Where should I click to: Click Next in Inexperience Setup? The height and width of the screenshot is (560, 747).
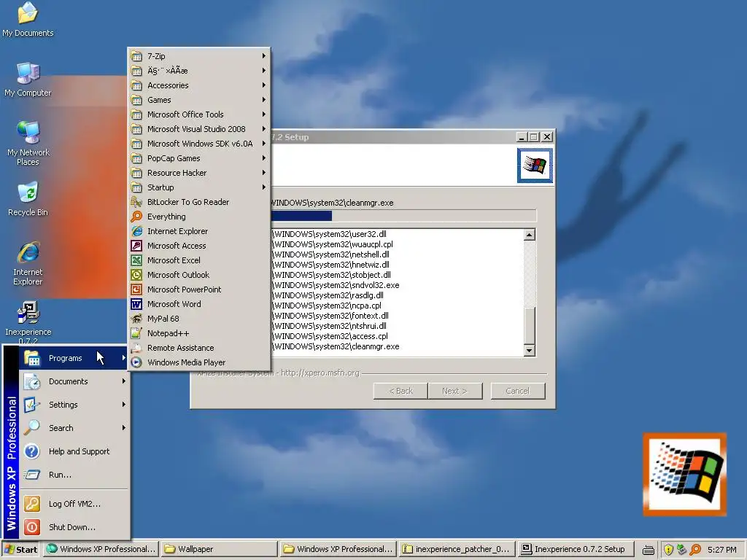click(x=455, y=391)
